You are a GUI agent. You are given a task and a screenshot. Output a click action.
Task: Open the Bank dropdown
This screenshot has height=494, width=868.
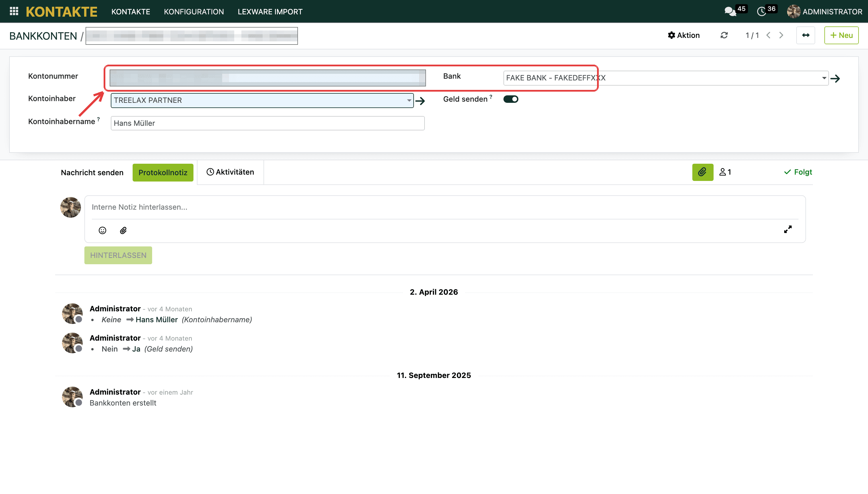click(824, 78)
